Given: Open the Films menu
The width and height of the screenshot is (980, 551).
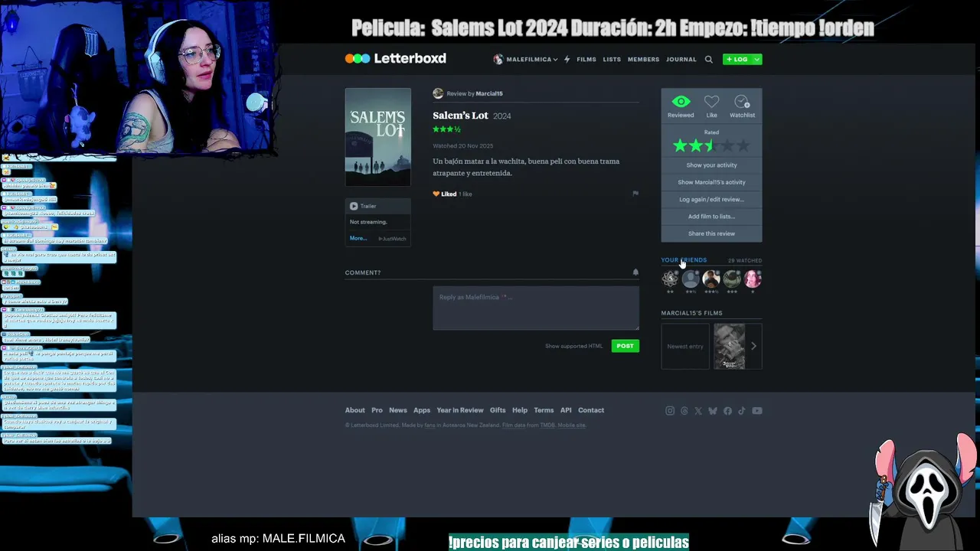Looking at the screenshot, I should pos(586,59).
